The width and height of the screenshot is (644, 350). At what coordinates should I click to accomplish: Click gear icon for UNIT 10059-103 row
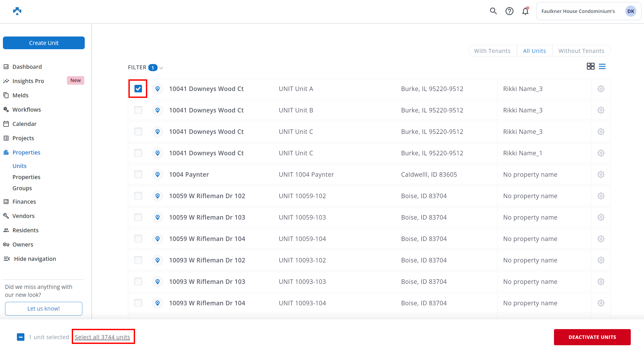coord(601,217)
